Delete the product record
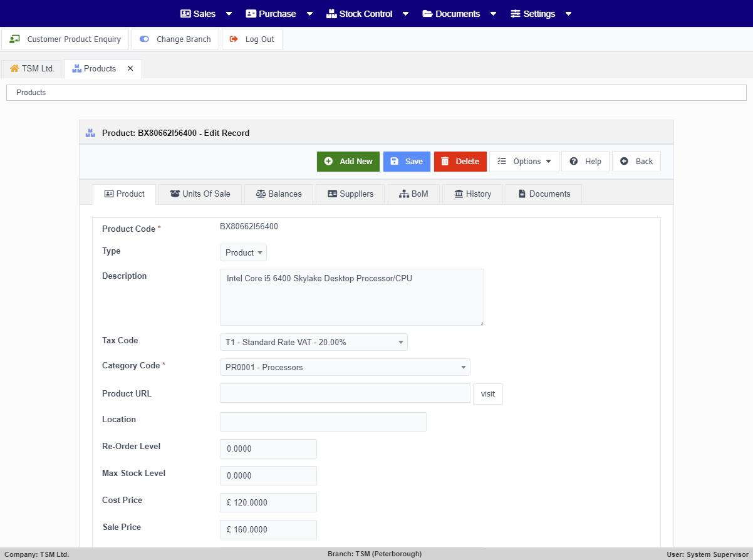 [x=460, y=162]
